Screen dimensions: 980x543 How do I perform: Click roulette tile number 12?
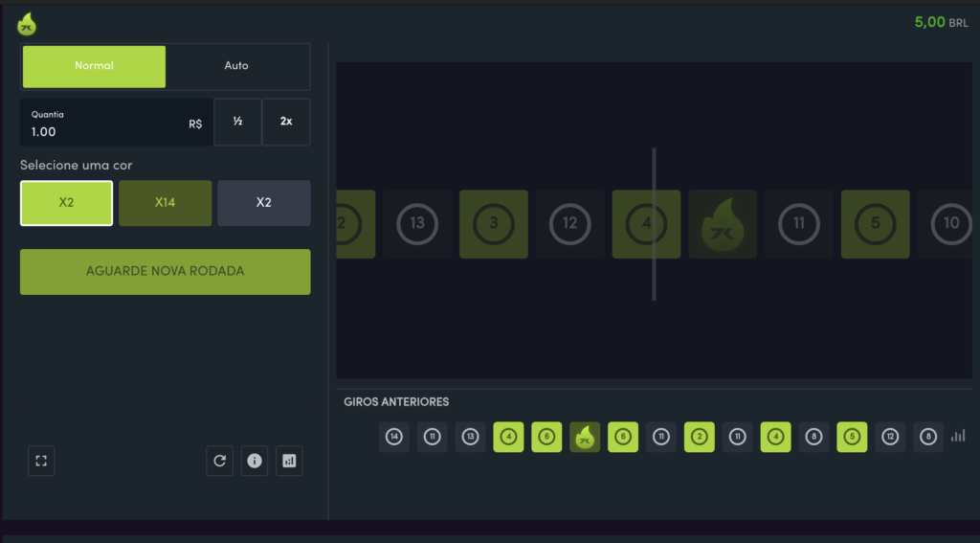[570, 224]
